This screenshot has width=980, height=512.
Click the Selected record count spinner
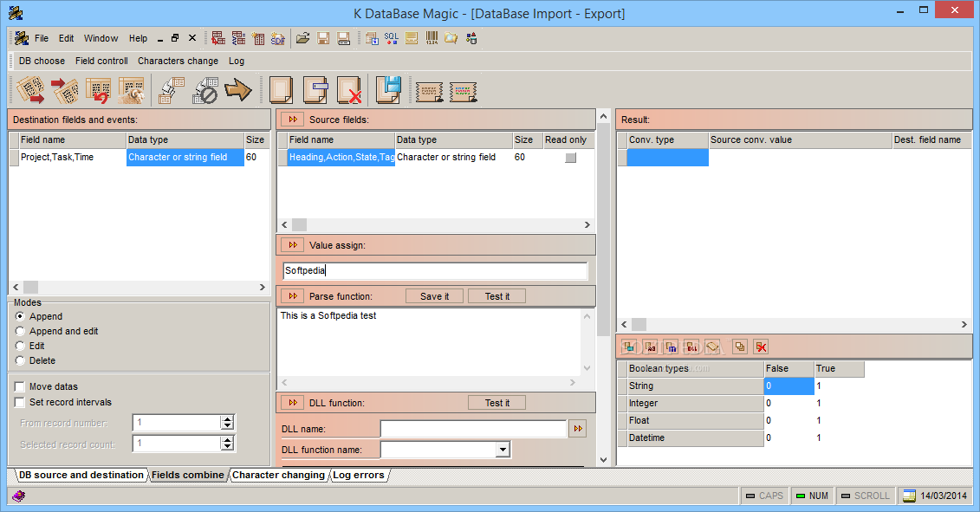point(227,444)
